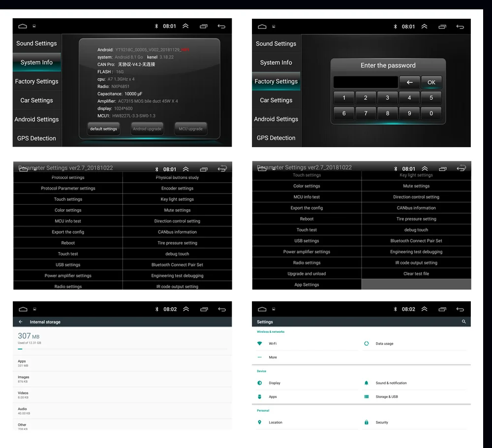Click the Data usage circle icon
Screen dimensions: 492x448
(x=366, y=344)
